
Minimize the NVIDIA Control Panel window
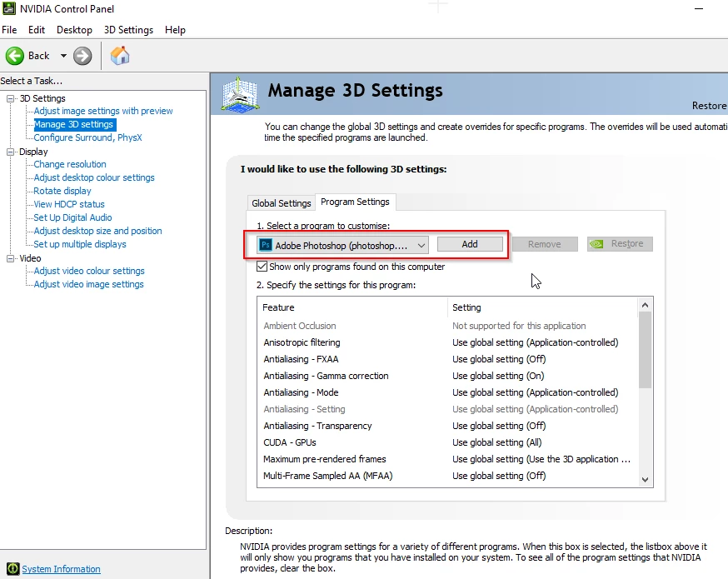pyautogui.click(x=699, y=9)
